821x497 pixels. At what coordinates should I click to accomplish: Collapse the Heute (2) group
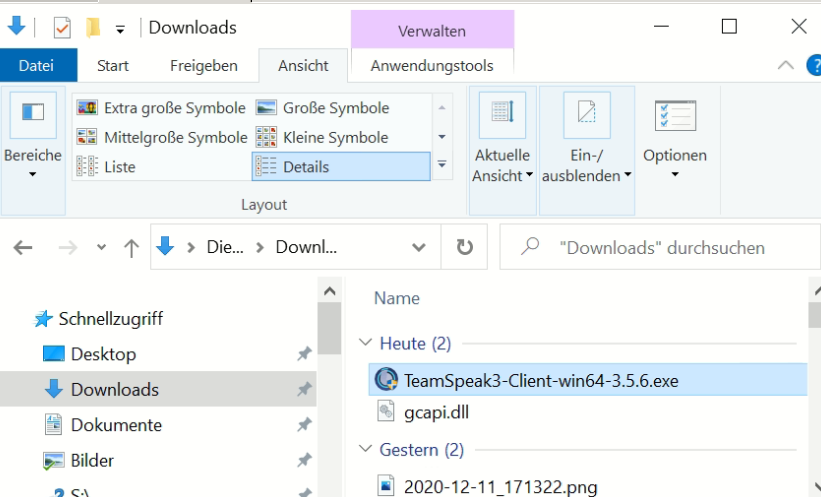pos(364,344)
